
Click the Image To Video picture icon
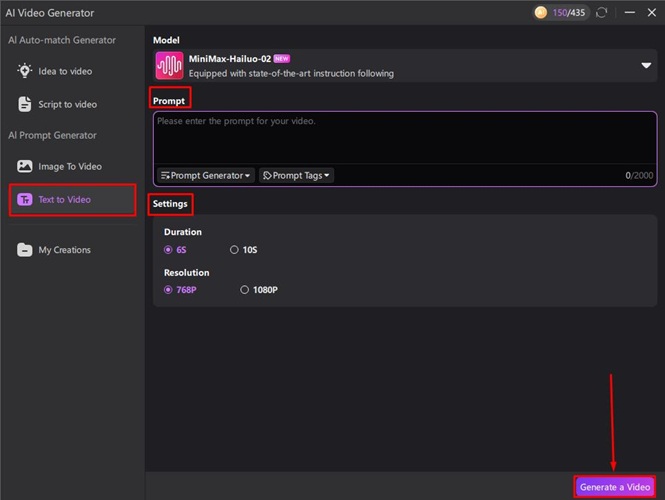pyautogui.click(x=25, y=167)
